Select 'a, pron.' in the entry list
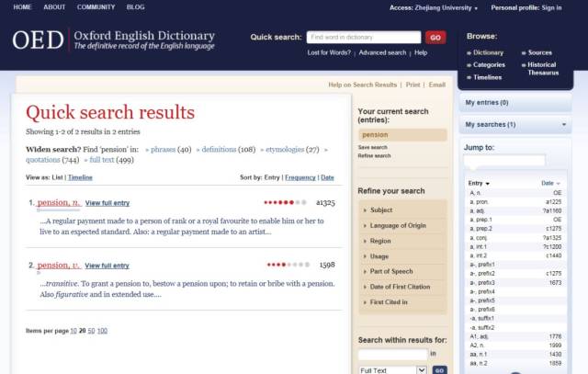The width and height of the screenshot is (588, 374). click(515, 202)
